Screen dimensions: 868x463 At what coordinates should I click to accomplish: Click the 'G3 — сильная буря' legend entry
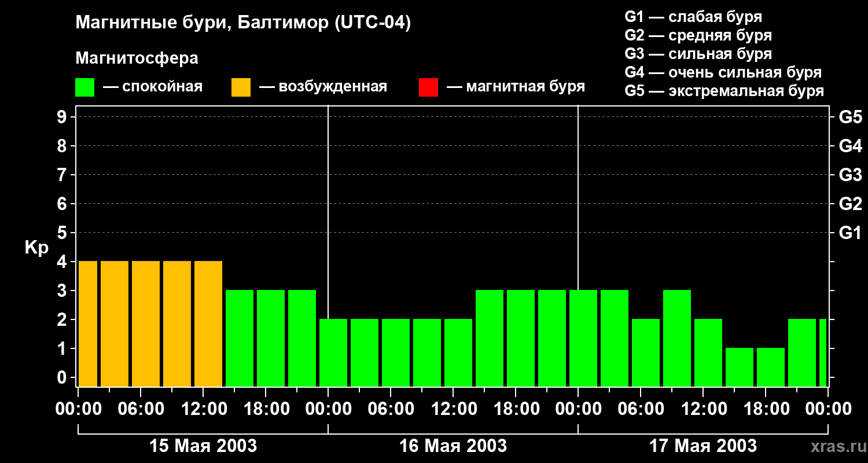(x=698, y=54)
